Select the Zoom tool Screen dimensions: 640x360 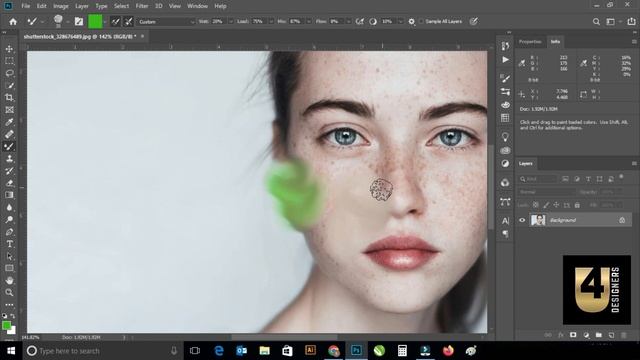(9, 293)
